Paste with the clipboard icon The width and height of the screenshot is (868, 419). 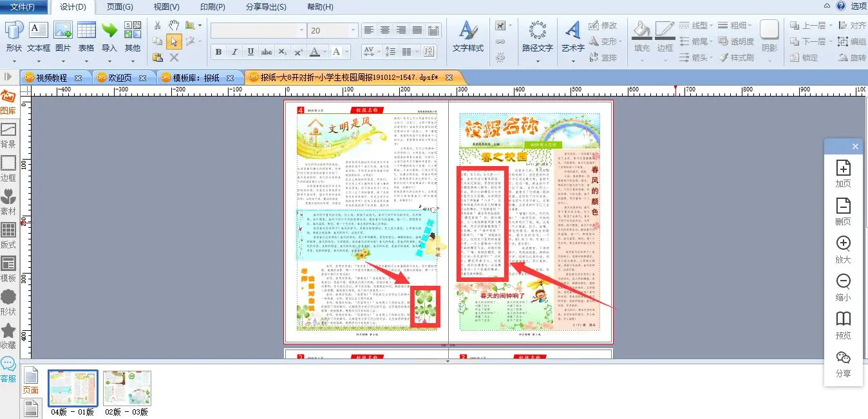[158, 57]
